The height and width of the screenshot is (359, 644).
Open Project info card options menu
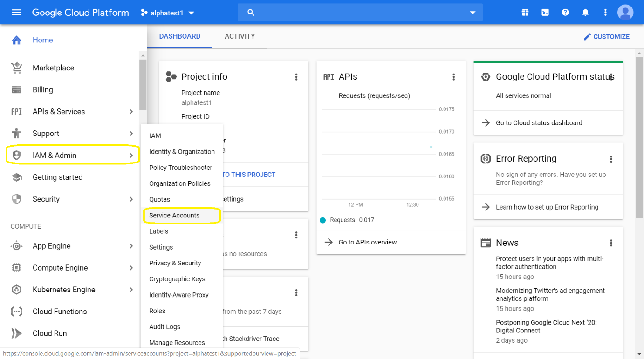coord(296,77)
